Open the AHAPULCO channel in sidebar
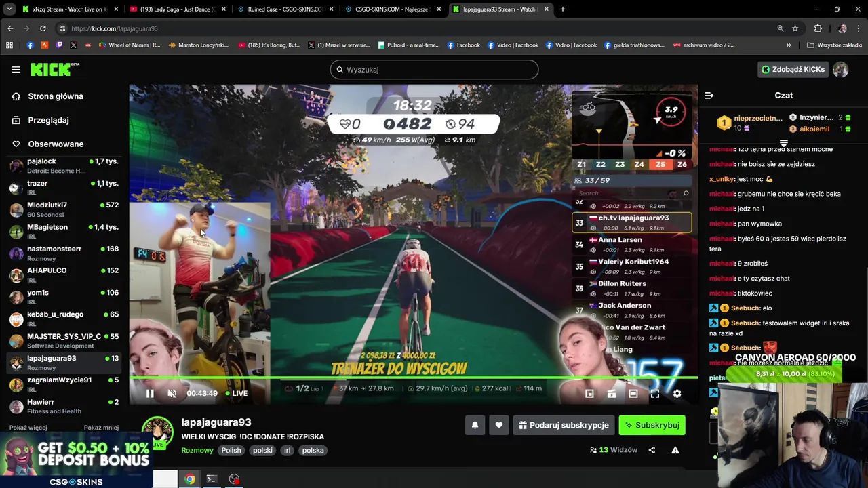868x488 pixels. pos(64,275)
